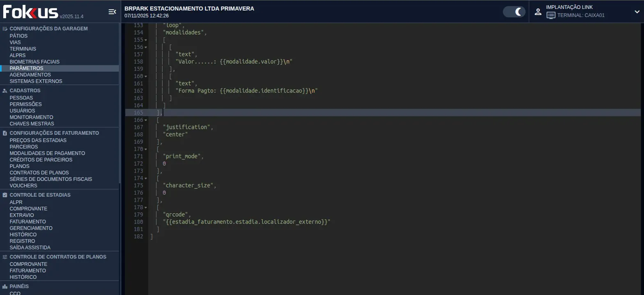Viewport: 644px width, 295px height.
Task: Click the Configurações de Faturamento section icon
Action: [5, 134]
